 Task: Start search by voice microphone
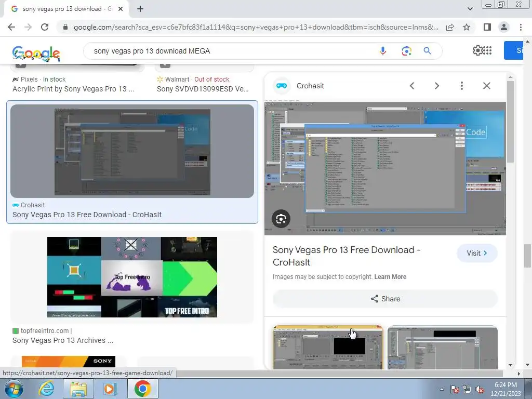click(x=383, y=51)
